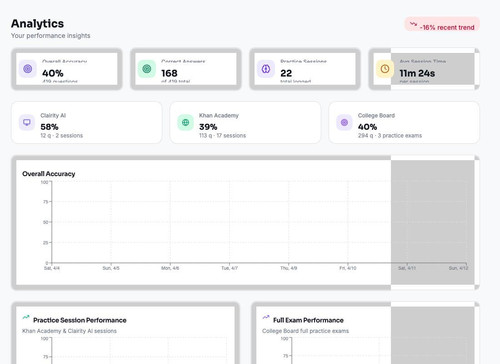Click the 'Mon, 4/6' axis label
500x364 pixels.
170,268
